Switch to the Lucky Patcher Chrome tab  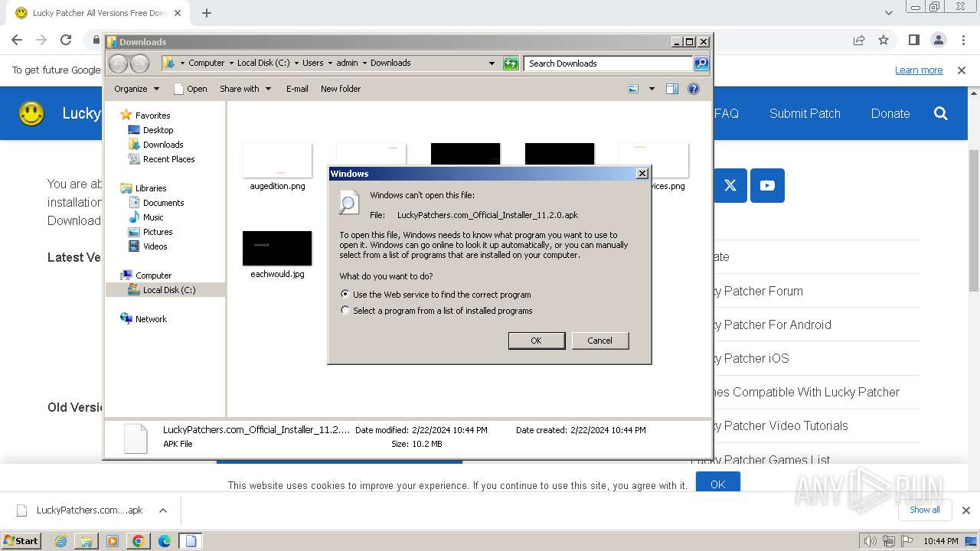pos(98,13)
